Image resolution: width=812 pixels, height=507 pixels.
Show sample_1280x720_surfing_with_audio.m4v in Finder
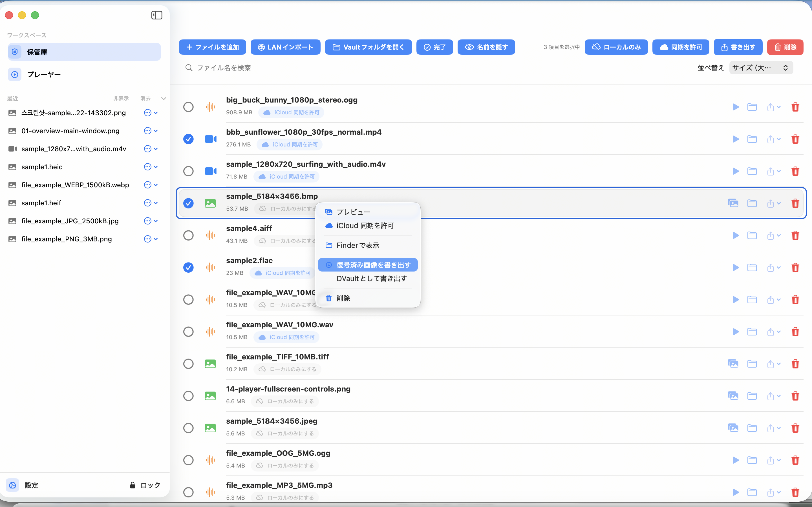point(752,171)
